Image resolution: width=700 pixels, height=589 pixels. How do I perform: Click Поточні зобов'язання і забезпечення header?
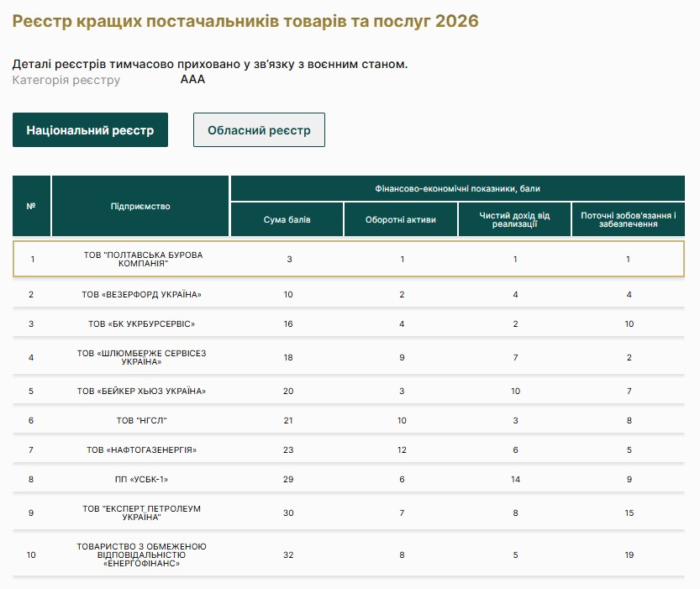628,219
